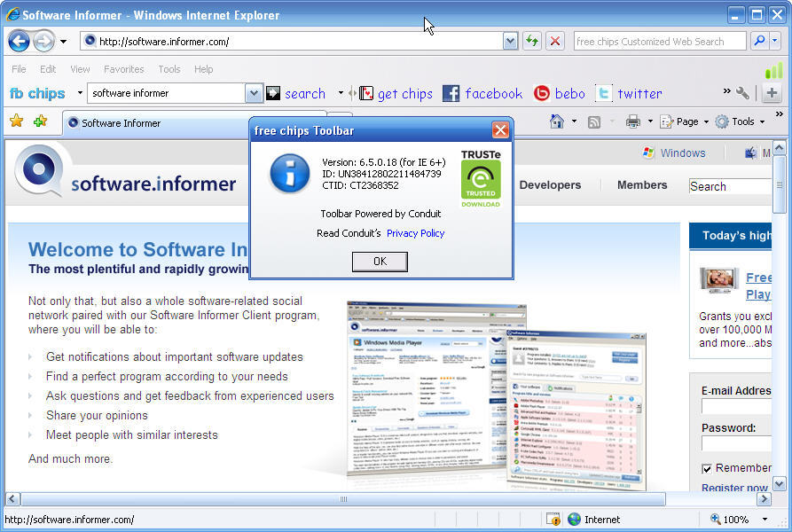Click the Home page icon
The image size is (792, 532).
pos(557,121)
